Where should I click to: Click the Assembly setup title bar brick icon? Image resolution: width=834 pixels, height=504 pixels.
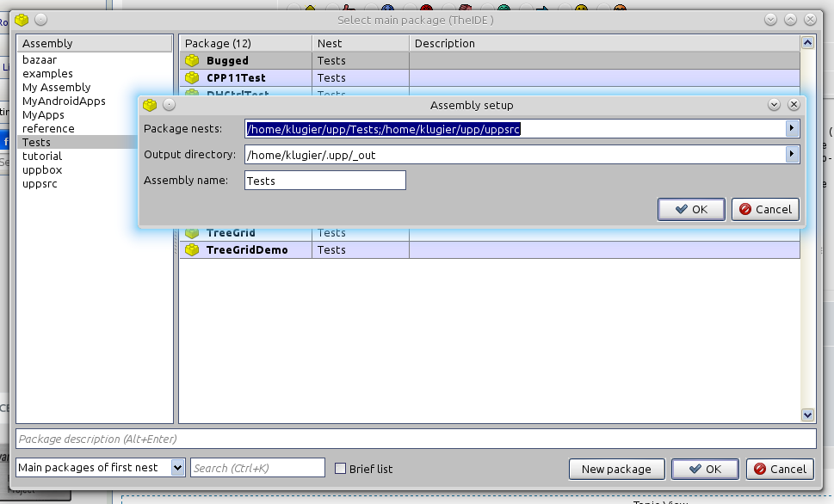[151, 105]
